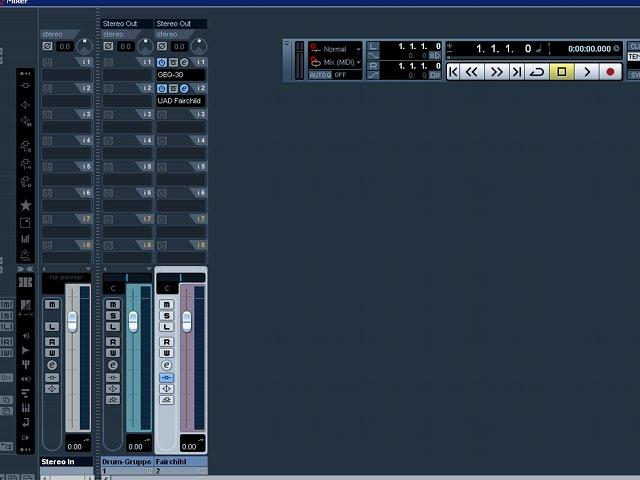The image size is (640, 480).
Task: Select the Drum-Gruppe channel name label
Action: click(x=127, y=462)
